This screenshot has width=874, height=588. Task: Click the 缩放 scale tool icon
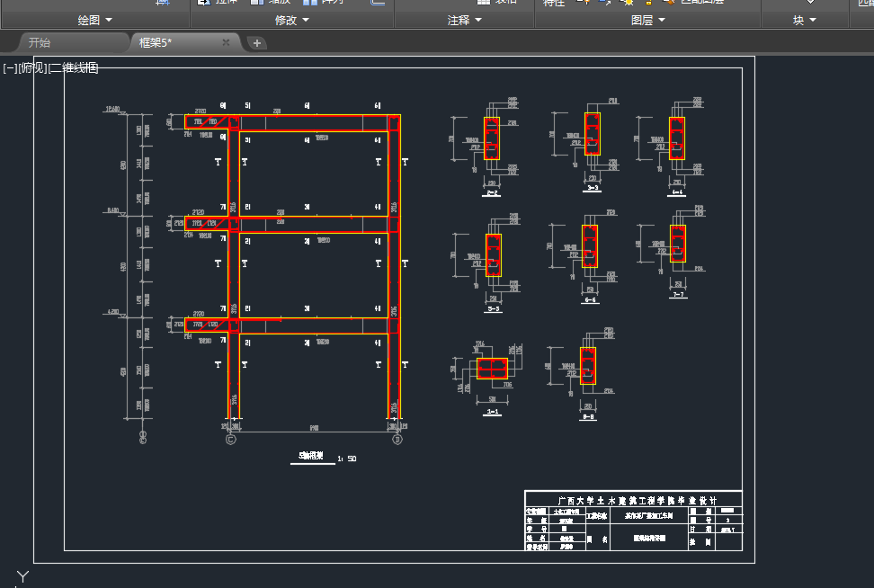257,2
